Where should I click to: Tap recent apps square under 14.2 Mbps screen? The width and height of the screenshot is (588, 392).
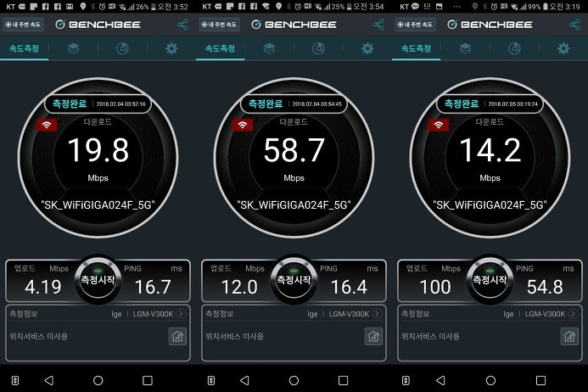tap(540, 380)
